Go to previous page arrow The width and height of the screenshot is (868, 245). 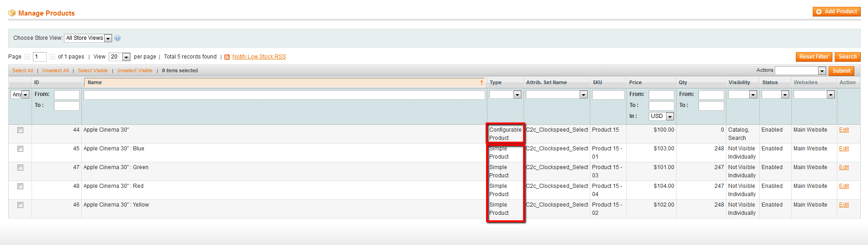27,57
